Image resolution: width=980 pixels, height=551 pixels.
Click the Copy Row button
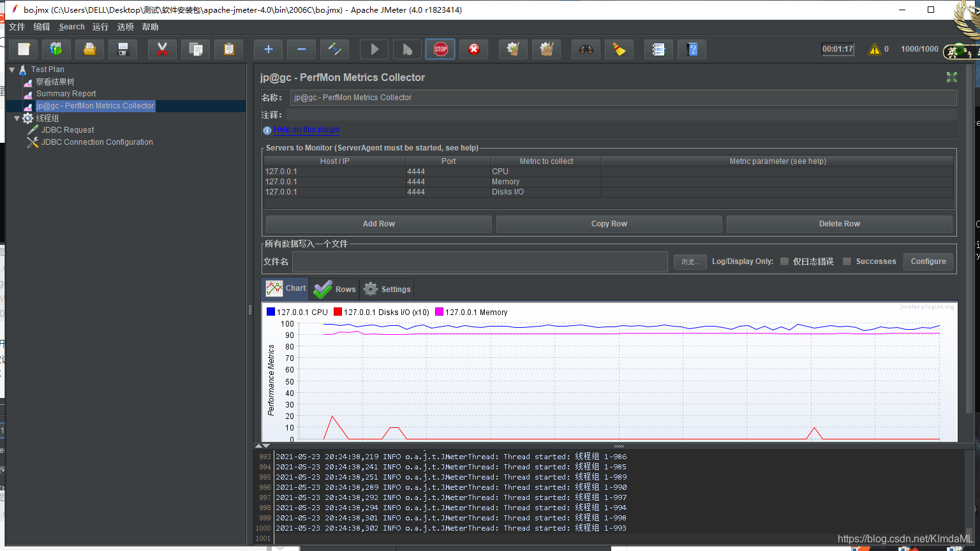[x=609, y=224]
